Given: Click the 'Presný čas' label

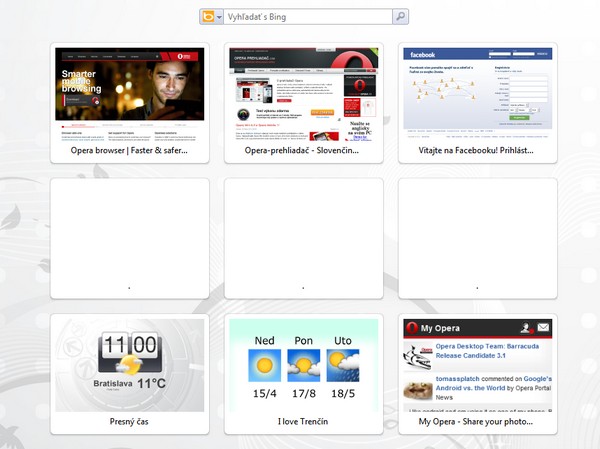Looking at the screenshot, I should (x=129, y=421).
